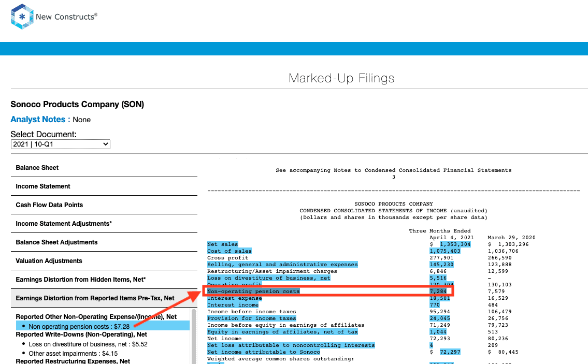Click Non-operating pension costs filing line

(x=253, y=292)
